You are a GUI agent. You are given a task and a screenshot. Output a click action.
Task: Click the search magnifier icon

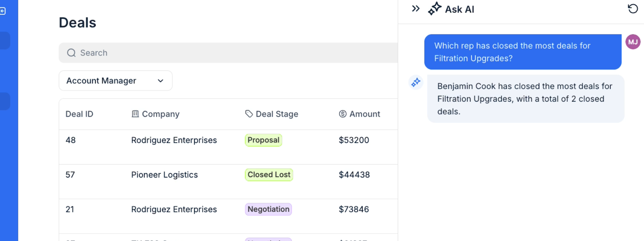pyautogui.click(x=71, y=53)
